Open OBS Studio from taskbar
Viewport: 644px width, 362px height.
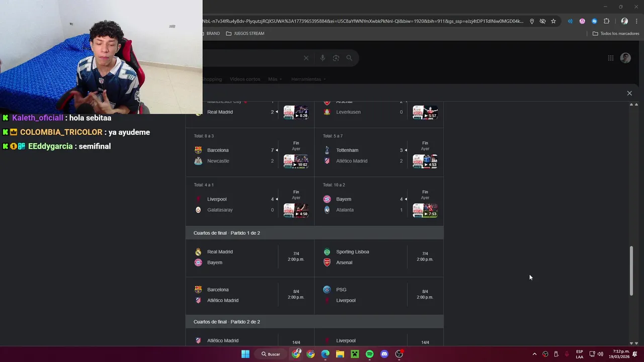(x=399, y=354)
